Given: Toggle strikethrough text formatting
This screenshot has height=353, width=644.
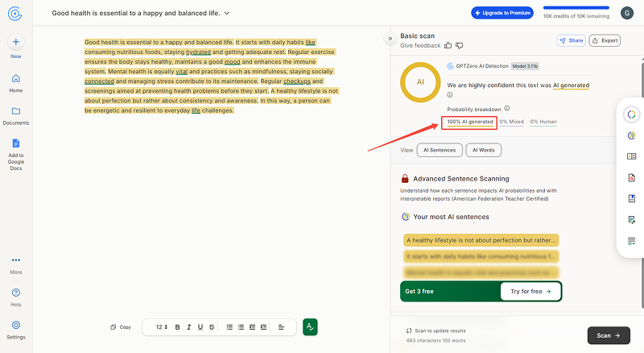Looking at the screenshot, I should (x=212, y=327).
